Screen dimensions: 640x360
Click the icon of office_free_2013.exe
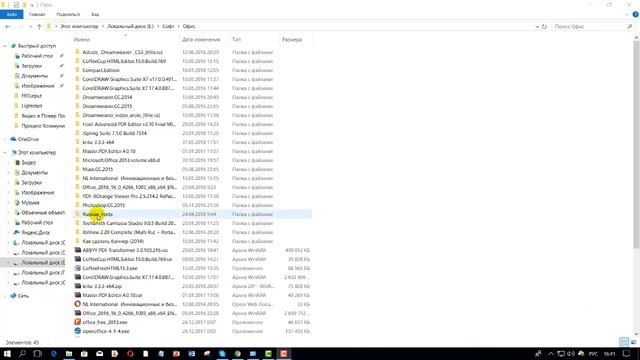(x=78, y=322)
